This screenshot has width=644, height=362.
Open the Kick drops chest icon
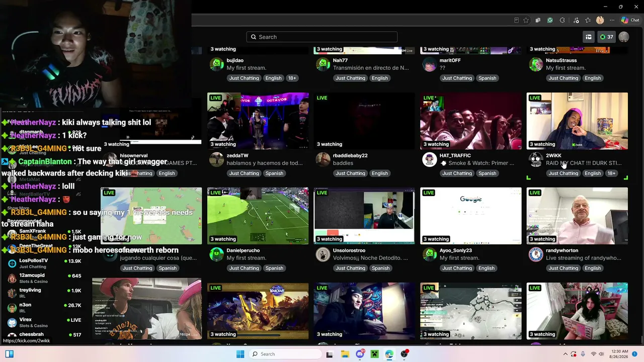(x=588, y=37)
